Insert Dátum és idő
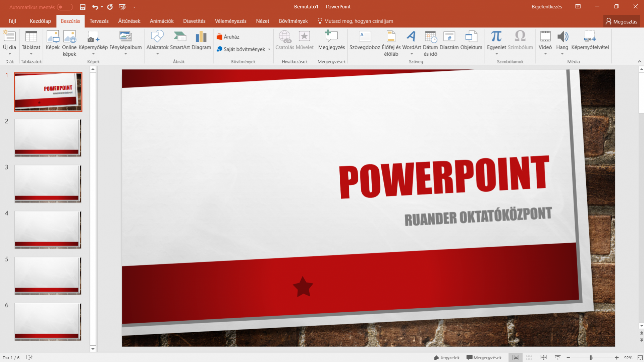The image size is (644, 362). (430, 43)
